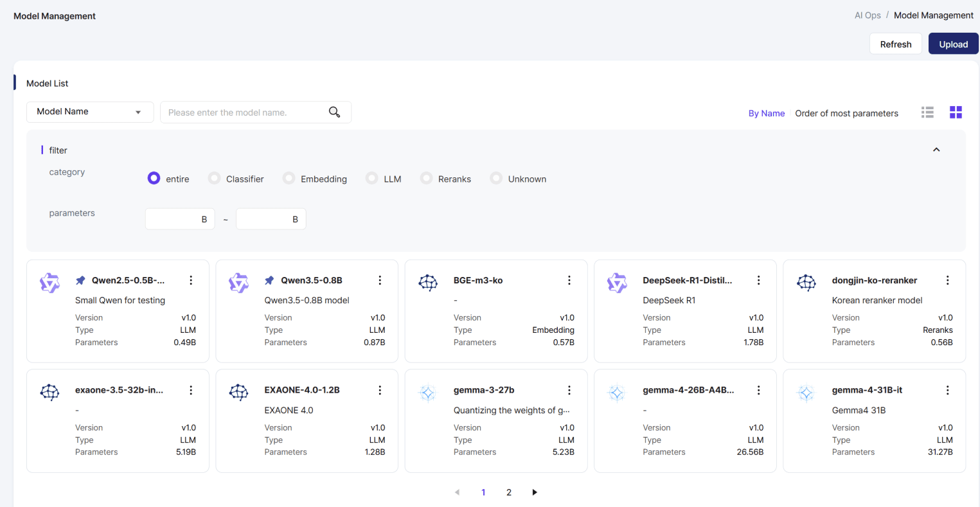Collapse the filter panel with the chevron
The image size is (980, 507).
(x=936, y=150)
